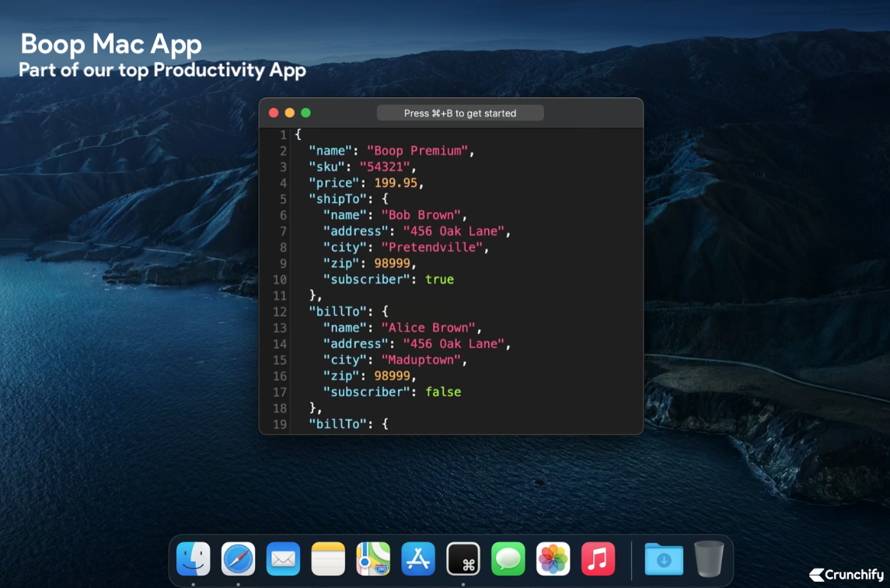890x588 pixels.
Task: Launch Photos from the dock
Action: point(553,558)
